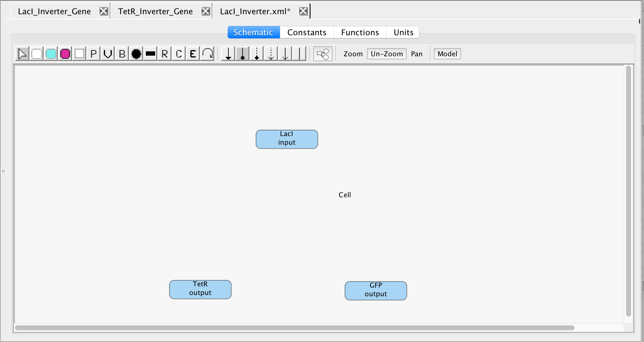Click the curved self-loop arrow tool
This screenshot has height=342, width=644.
(x=207, y=54)
